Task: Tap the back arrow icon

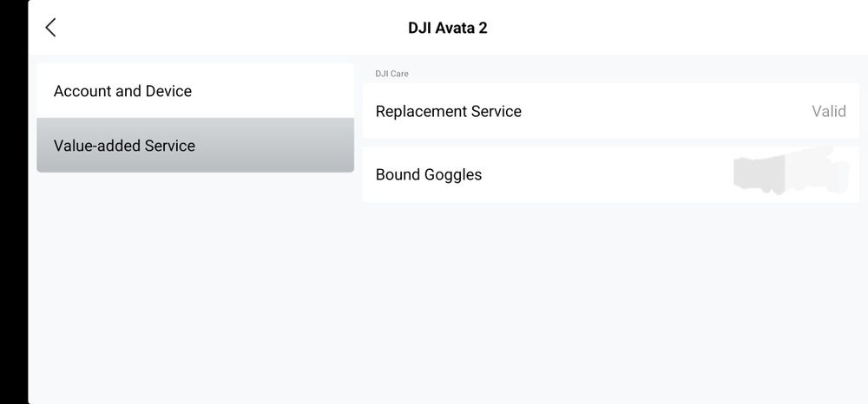Action: click(50, 28)
